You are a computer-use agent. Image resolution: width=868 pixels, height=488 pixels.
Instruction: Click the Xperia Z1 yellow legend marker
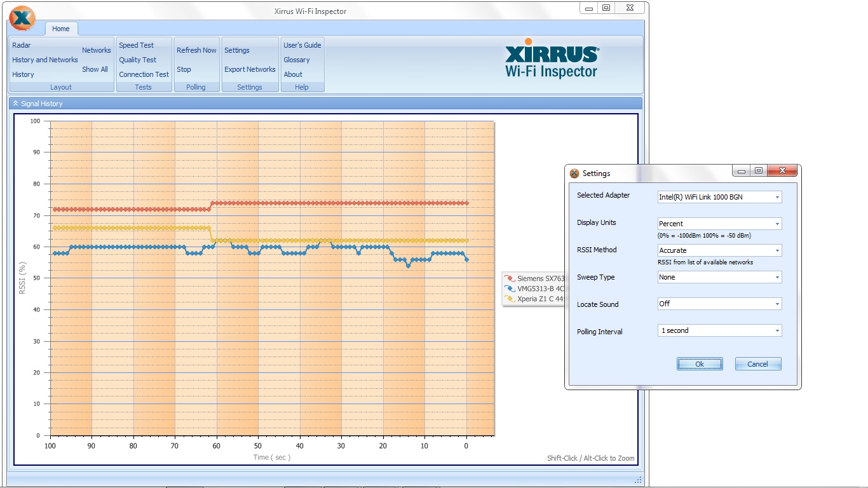coord(510,299)
